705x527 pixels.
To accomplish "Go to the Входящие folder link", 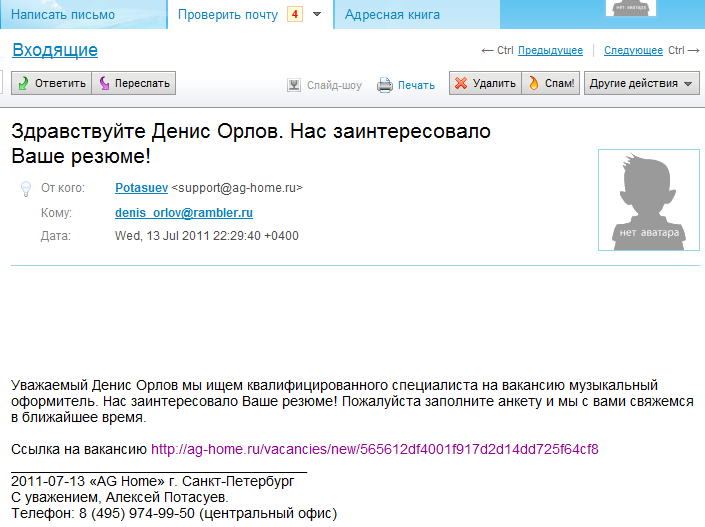I will (55, 49).
